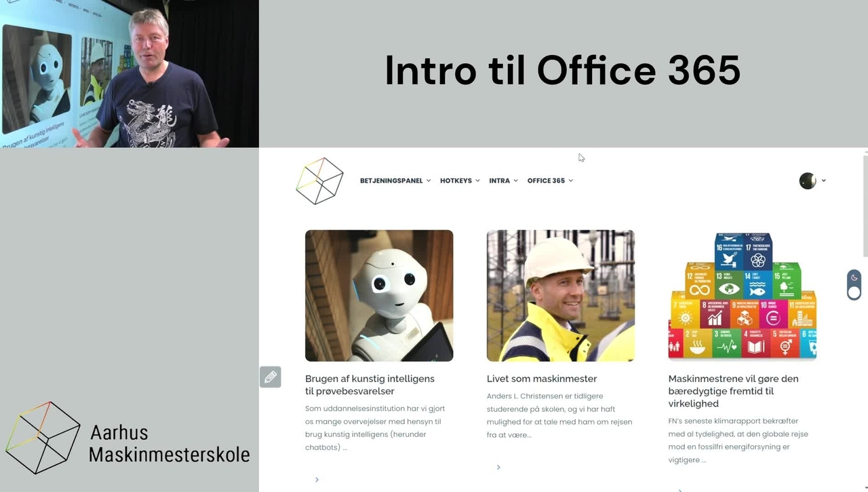
Task: Click arrow under 'Livet som maskinmester' excerpt
Action: 498,467
